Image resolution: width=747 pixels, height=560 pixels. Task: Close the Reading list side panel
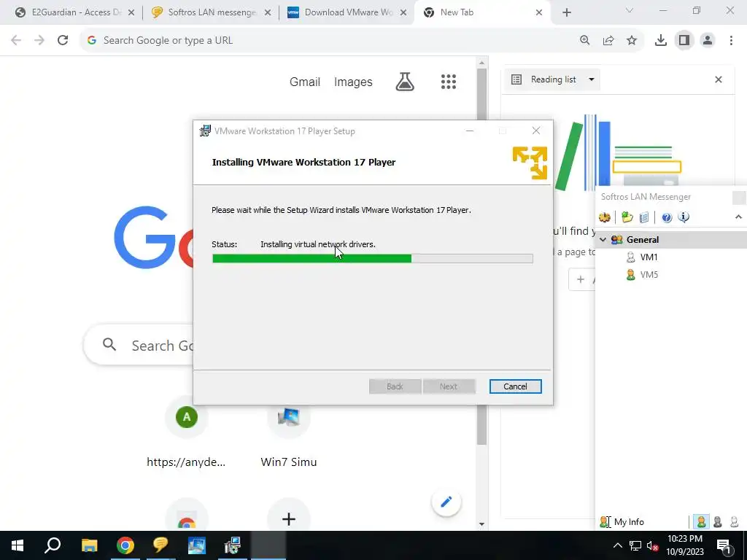(718, 79)
